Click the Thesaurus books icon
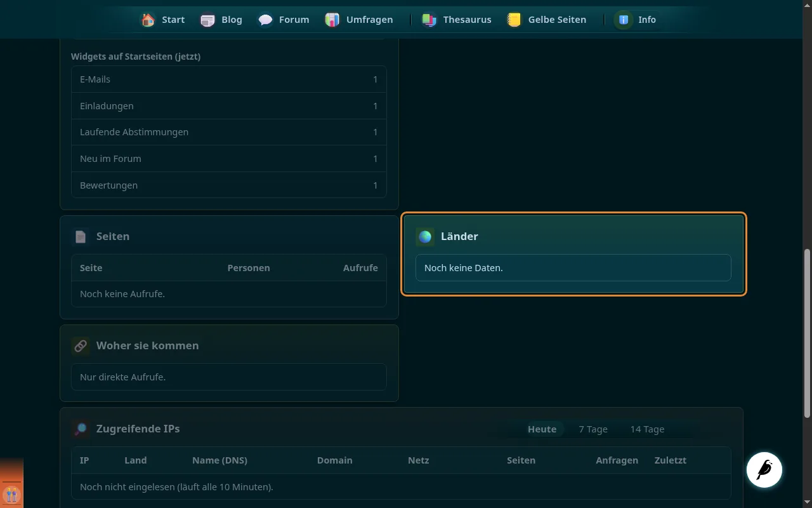812x508 pixels. (429, 20)
